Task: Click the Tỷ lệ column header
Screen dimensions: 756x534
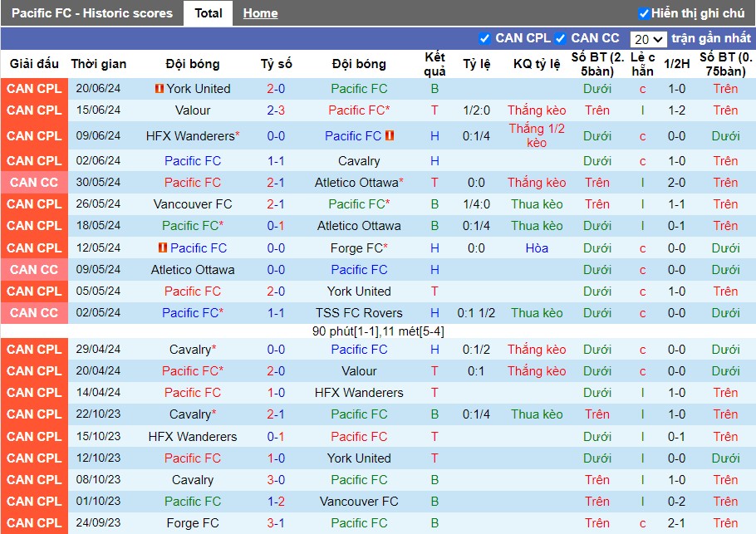Action: (x=476, y=64)
